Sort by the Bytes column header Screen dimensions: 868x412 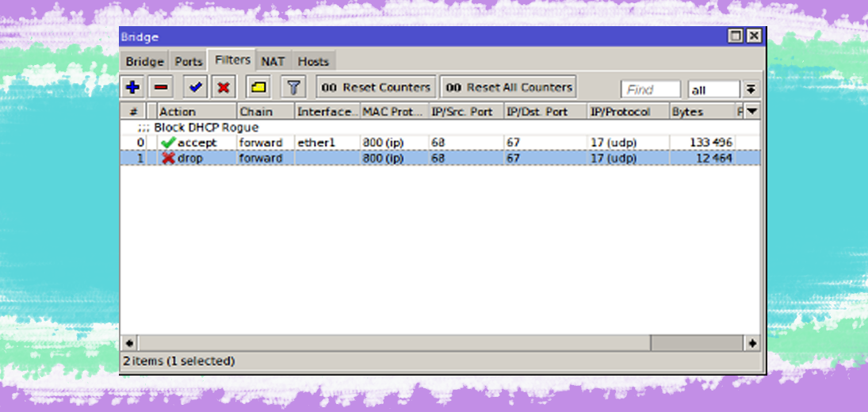click(702, 112)
